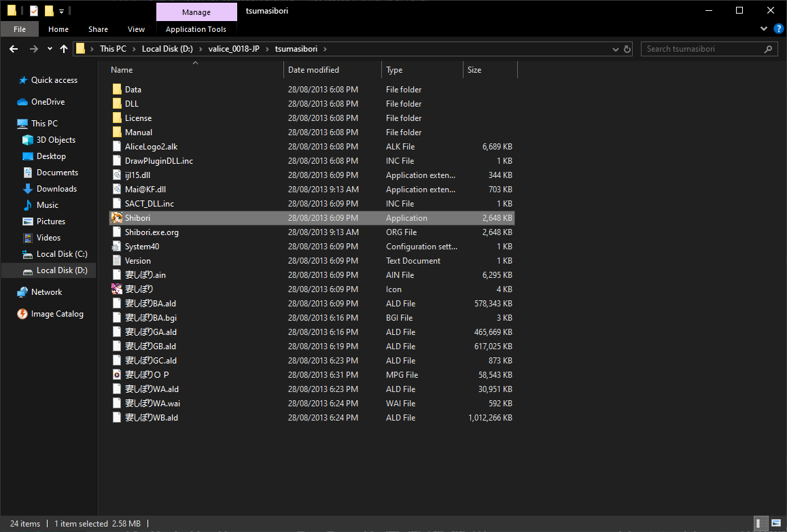Open the Share ribbon tab

[98, 29]
